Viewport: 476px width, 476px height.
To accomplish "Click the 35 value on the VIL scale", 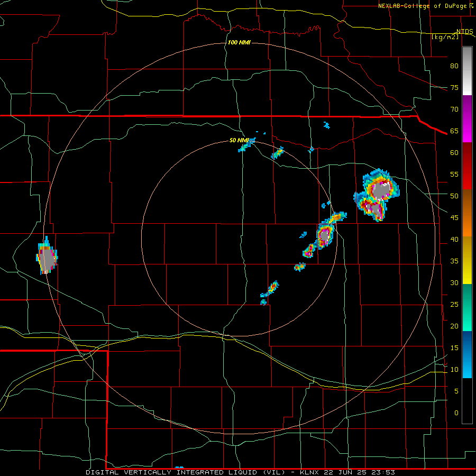I will (x=454, y=261).
